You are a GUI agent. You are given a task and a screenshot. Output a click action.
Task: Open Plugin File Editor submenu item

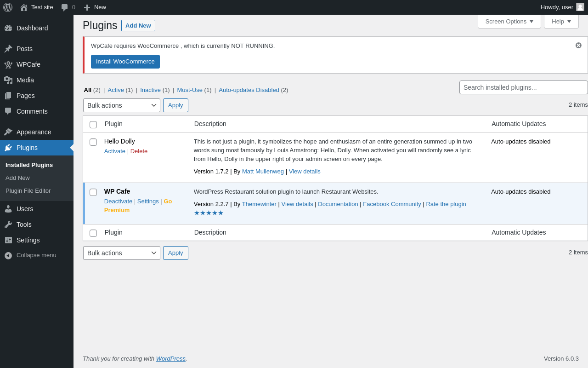click(x=28, y=191)
